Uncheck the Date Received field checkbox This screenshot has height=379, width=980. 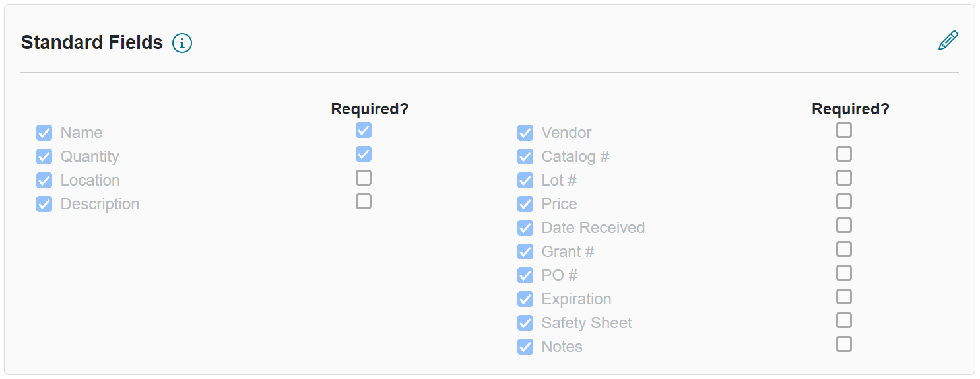[x=525, y=228]
